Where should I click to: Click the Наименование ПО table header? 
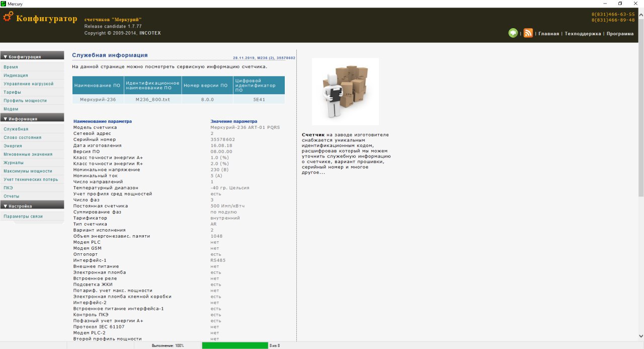pyautogui.click(x=98, y=85)
